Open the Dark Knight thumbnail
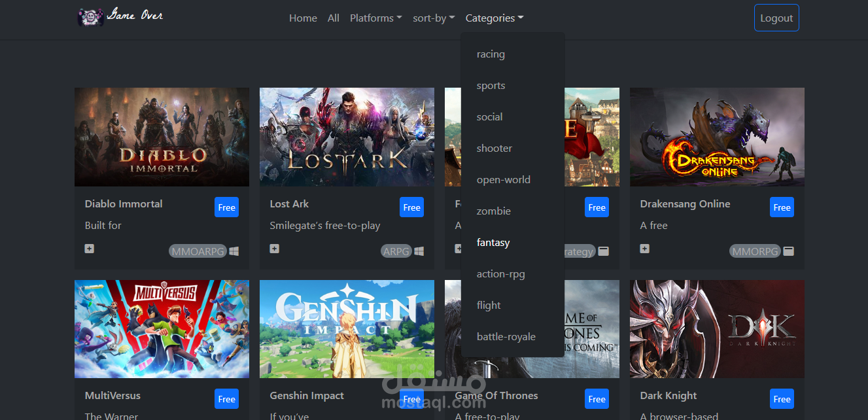Viewport: 868px width, 420px height. [717, 329]
